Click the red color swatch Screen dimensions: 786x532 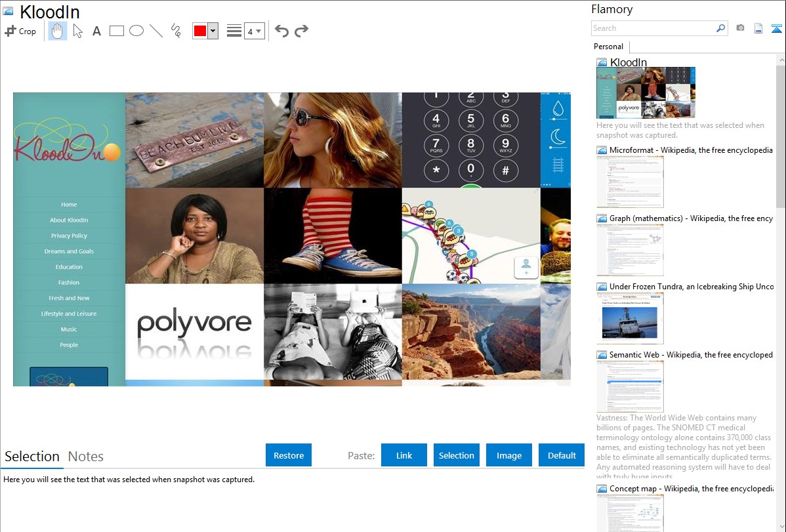click(199, 31)
